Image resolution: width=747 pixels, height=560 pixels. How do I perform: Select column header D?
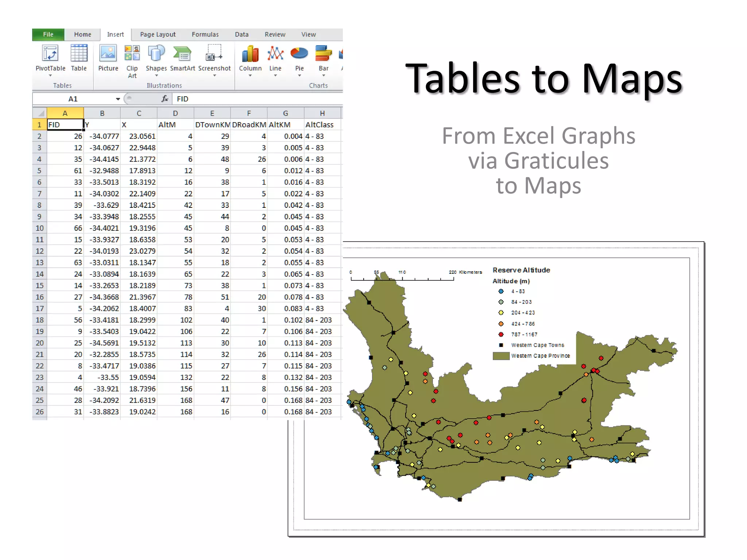pyautogui.click(x=175, y=113)
